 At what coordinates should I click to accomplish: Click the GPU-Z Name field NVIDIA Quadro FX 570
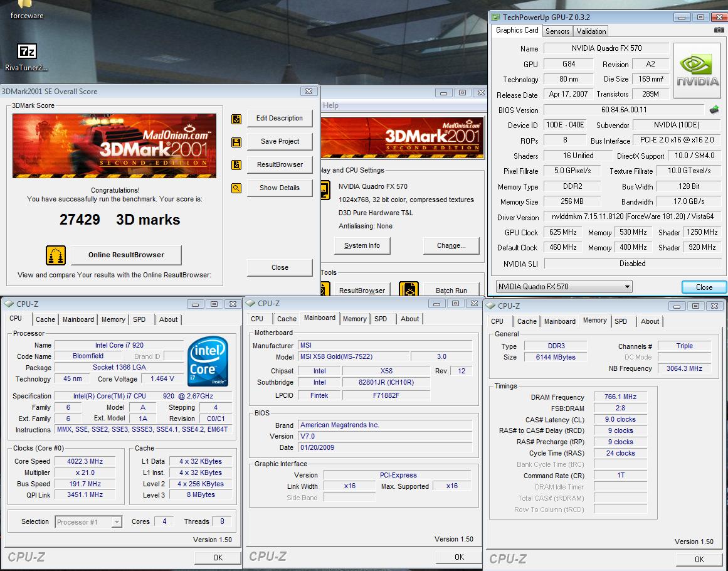[x=606, y=48]
